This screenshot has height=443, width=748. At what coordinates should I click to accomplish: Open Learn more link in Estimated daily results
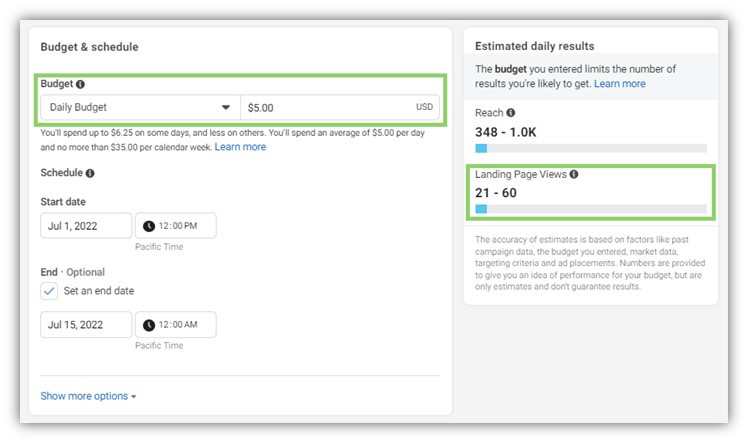[619, 84]
